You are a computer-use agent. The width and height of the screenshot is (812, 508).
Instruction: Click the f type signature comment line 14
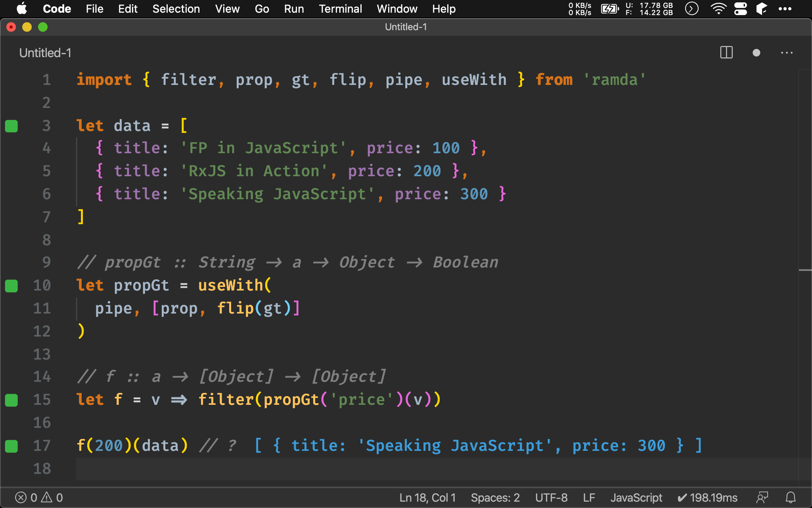pos(232,377)
